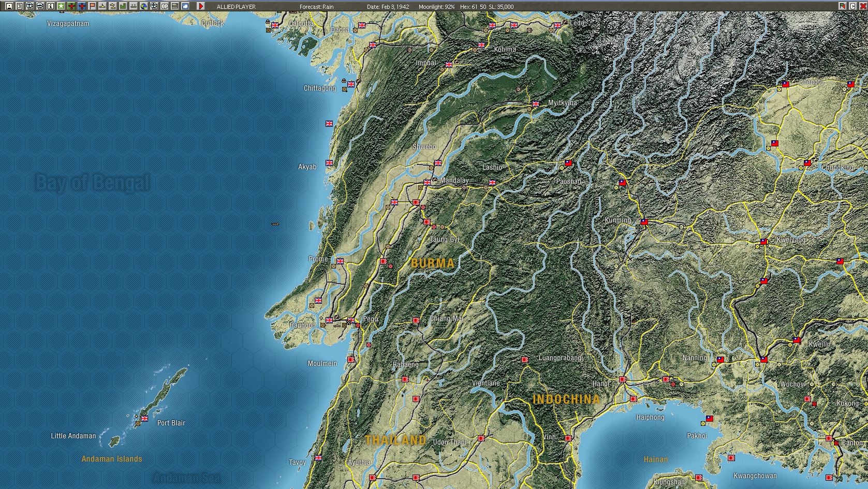This screenshot has height=489, width=868.
Task: Select the Chinese flag at Pakhoi
Action: [x=710, y=419]
